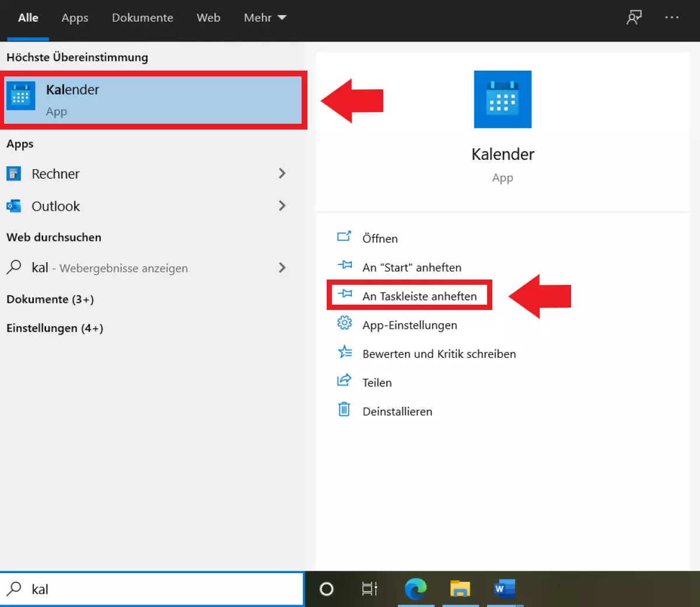Pin Kalender via An Taskleiste anheften

point(419,296)
